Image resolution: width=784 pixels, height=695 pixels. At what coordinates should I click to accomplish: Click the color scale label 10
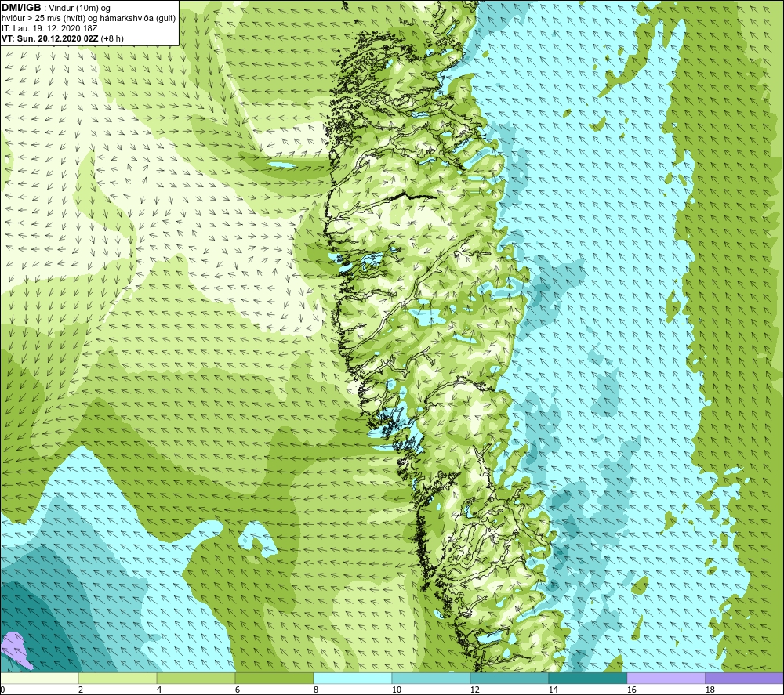(397, 690)
